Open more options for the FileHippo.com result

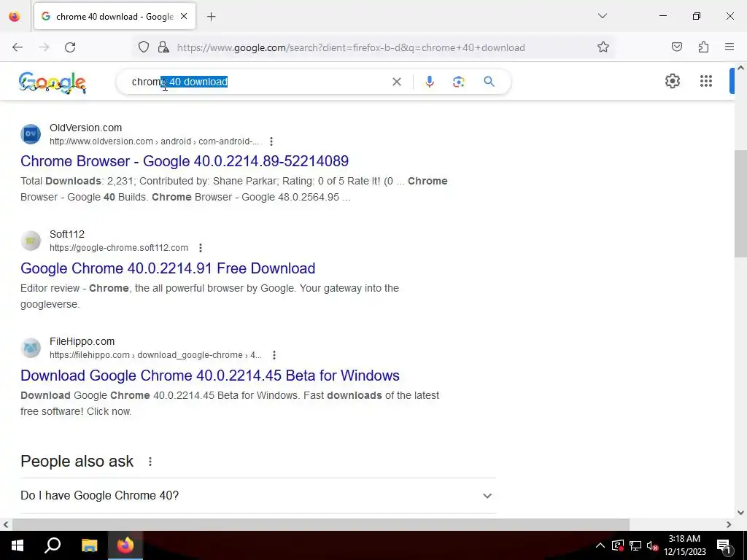[274, 355]
